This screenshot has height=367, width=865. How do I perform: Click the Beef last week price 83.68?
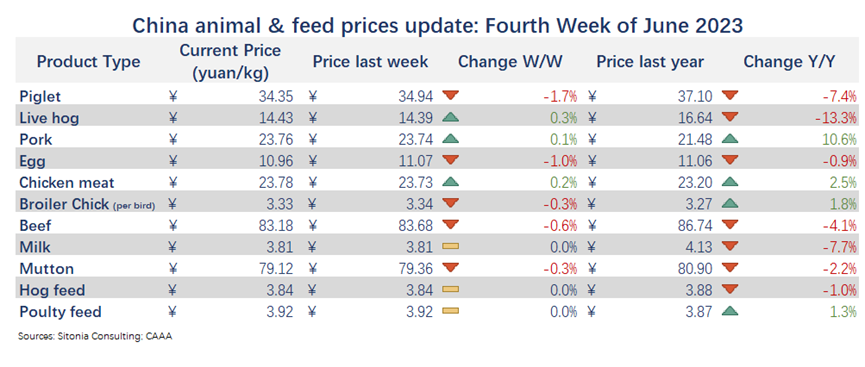pyautogui.click(x=417, y=225)
